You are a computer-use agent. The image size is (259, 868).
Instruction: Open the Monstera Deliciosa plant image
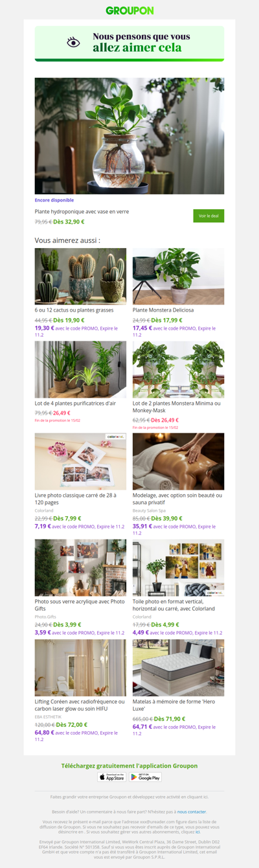(x=179, y=276)
